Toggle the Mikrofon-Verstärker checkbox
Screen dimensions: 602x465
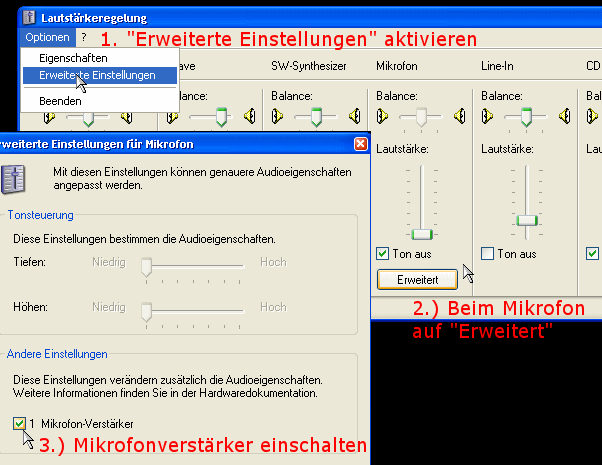(21, 423)
